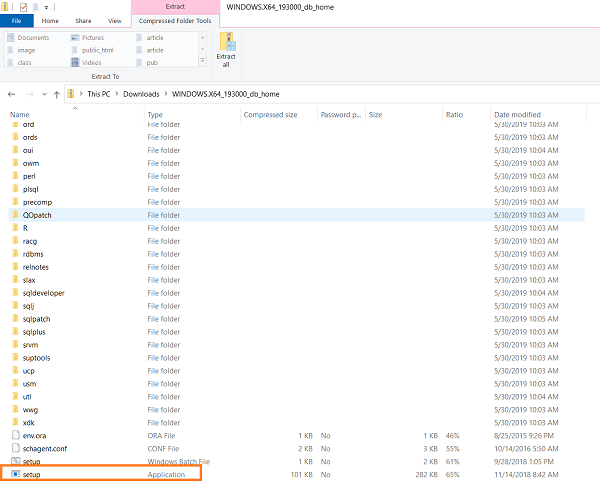Expand the Extract To destinations gallery
The height and width of the screenshot is (482, 600).
203,61
